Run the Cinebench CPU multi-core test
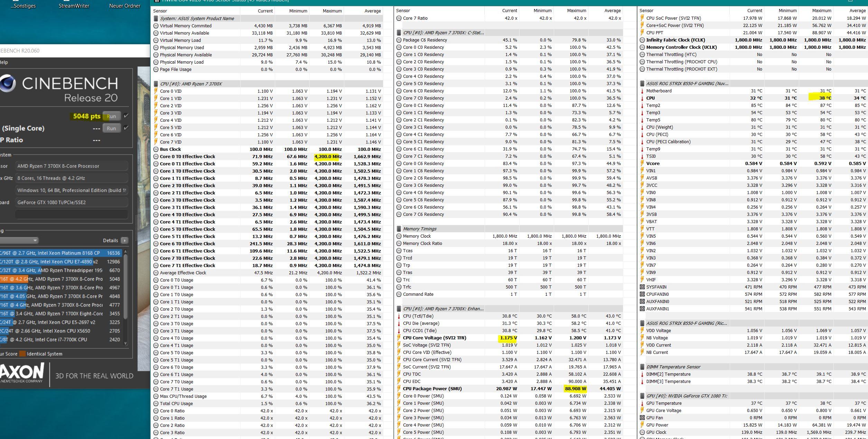Viewport: 868px width, 439px height. pos(111,116)
